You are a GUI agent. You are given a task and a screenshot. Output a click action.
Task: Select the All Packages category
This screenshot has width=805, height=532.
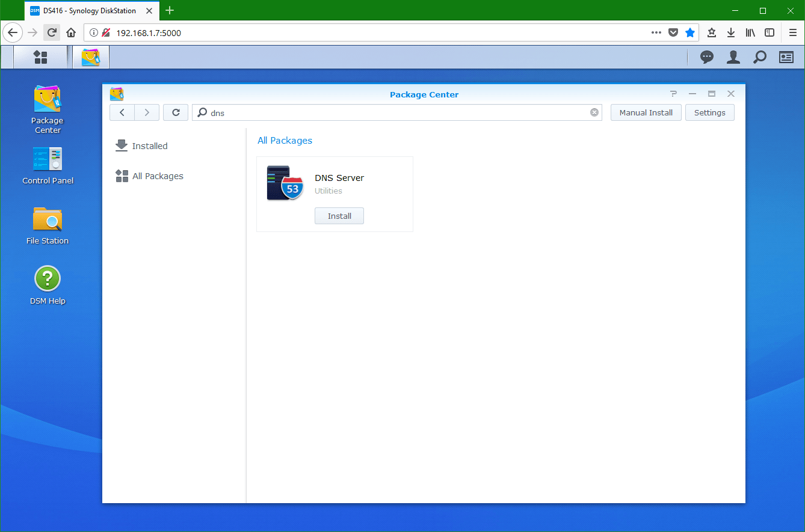click(x=157, y=176)
